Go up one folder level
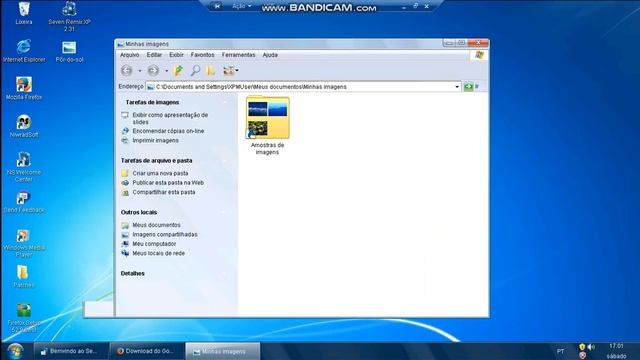 pyautogui.click(x=178, y=71)
